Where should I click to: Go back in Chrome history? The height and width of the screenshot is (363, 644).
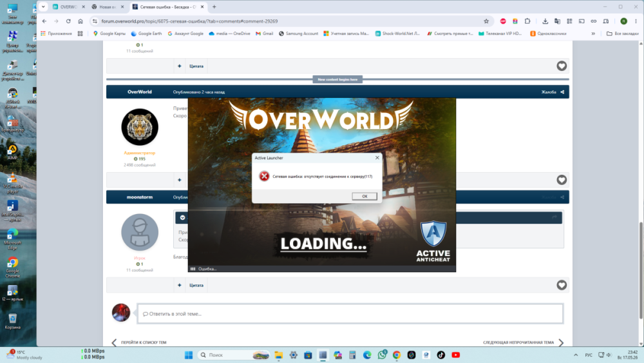coord(44,21)
